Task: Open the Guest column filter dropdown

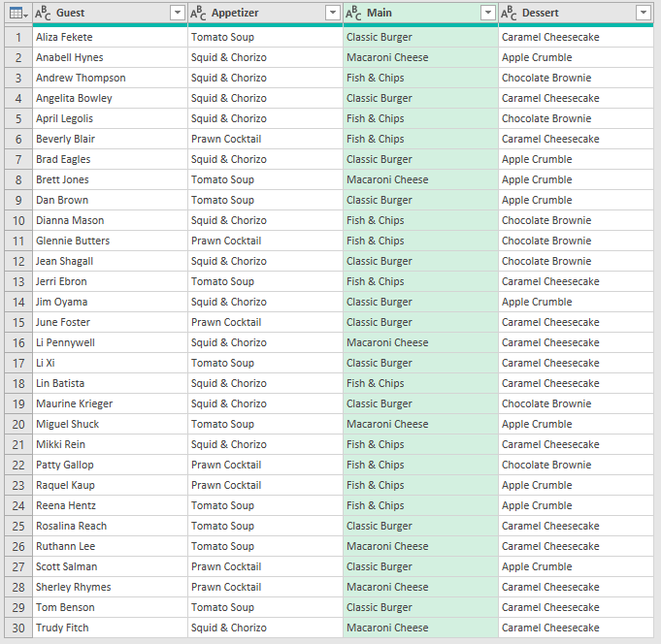Action: tap(177, 13)
